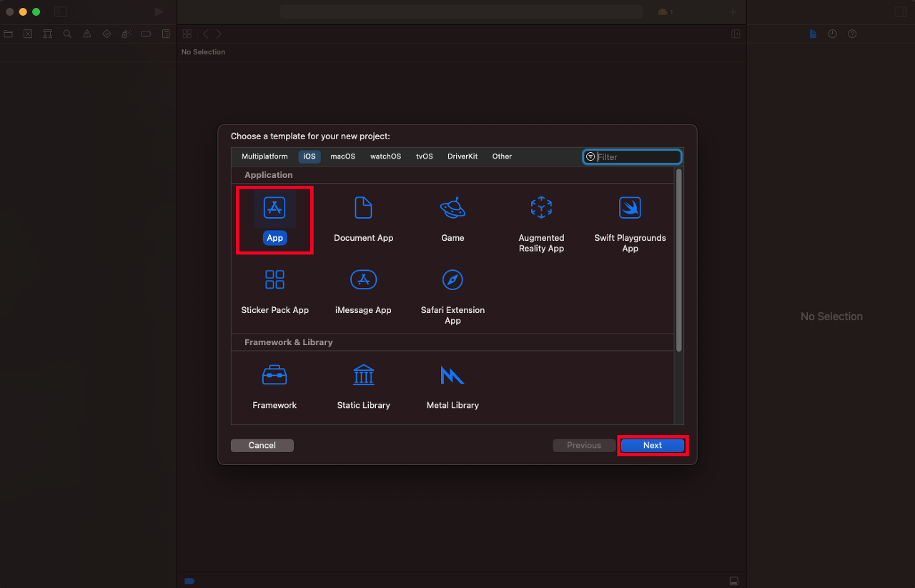Go back with the editor arrow

click(x=206, y=34)
